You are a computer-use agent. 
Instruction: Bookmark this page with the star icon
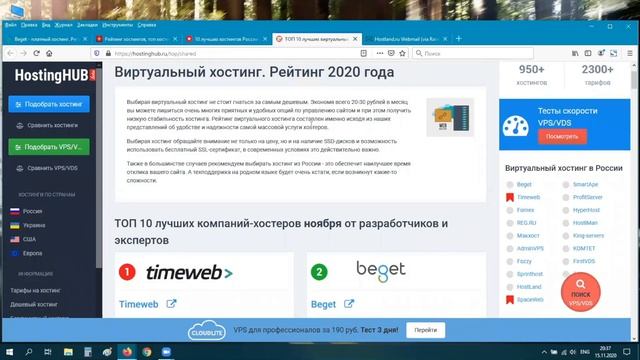point(402,53)
